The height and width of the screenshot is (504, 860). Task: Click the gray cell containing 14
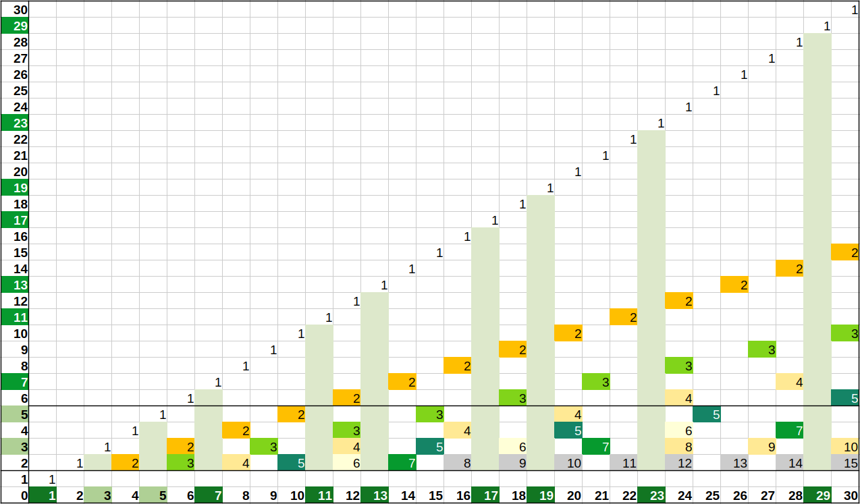[x=790, y=463]
